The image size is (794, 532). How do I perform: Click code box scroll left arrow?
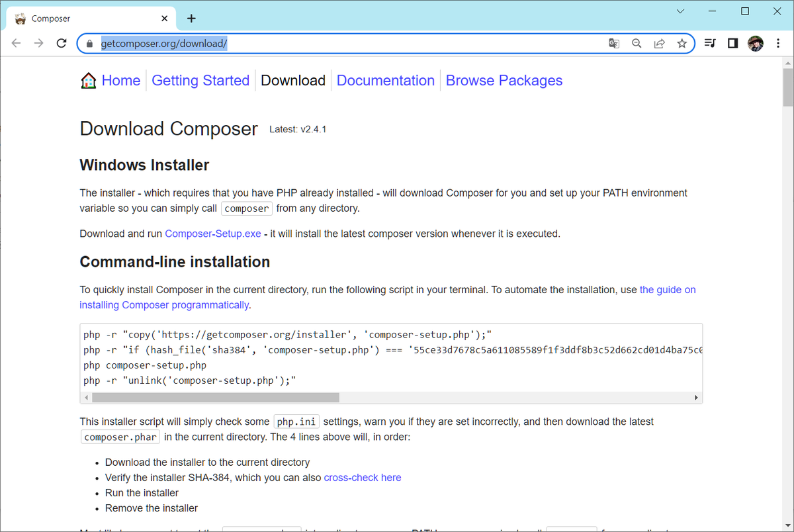coord(85,398)
